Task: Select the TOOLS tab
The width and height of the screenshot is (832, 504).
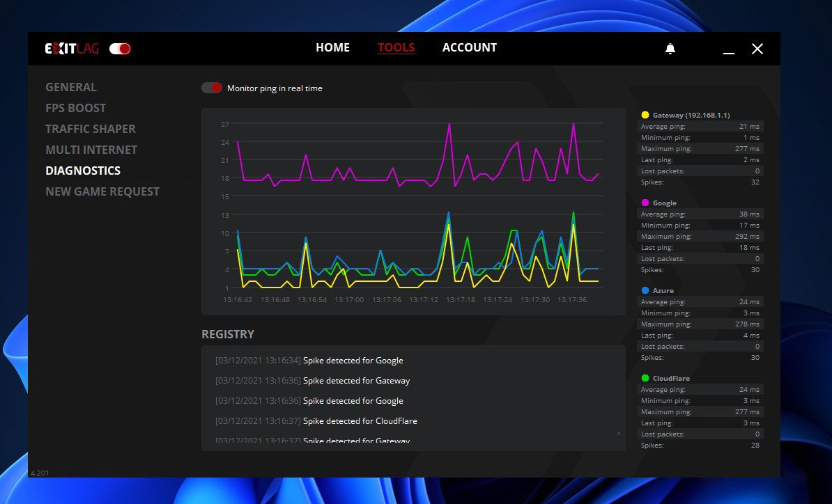Action: (396, 48)
